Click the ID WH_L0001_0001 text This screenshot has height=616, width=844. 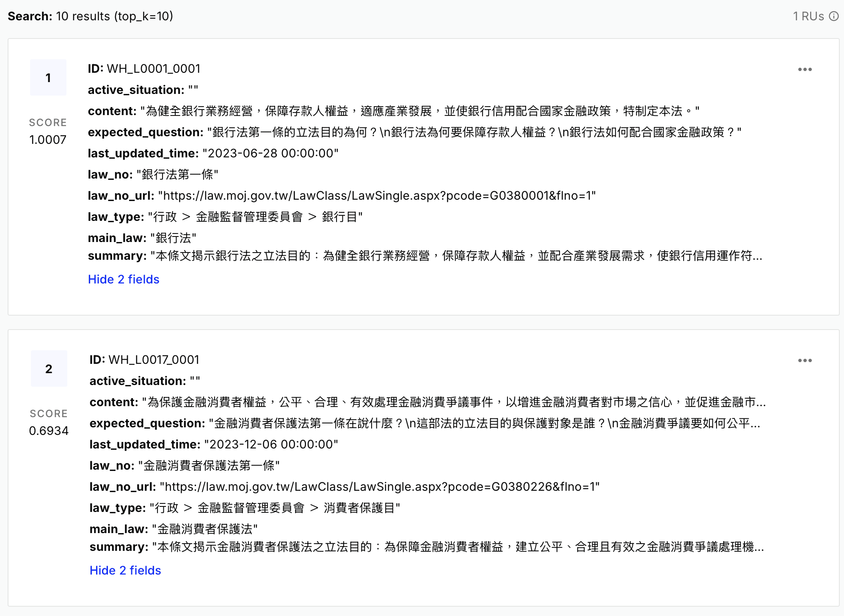pos(153,69)
